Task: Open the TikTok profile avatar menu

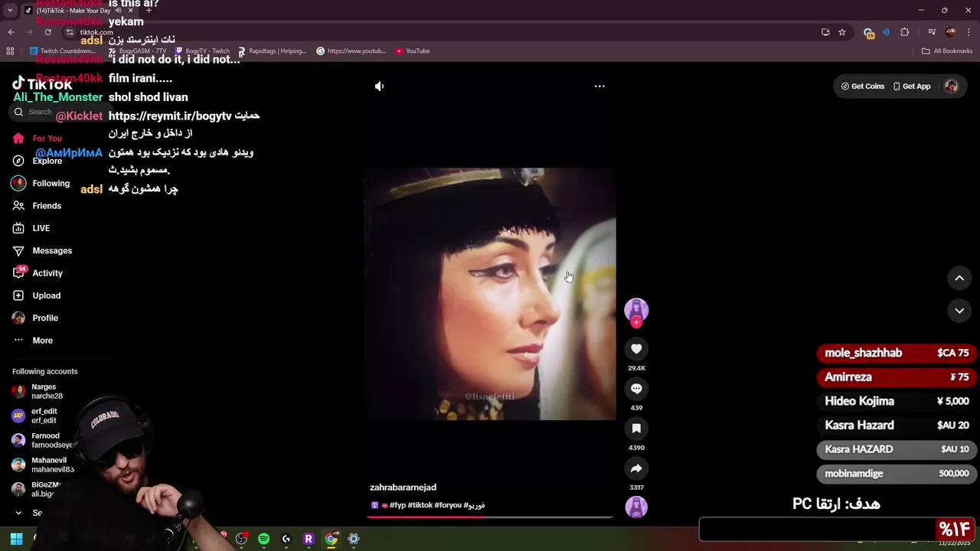Action: point(951,86)
